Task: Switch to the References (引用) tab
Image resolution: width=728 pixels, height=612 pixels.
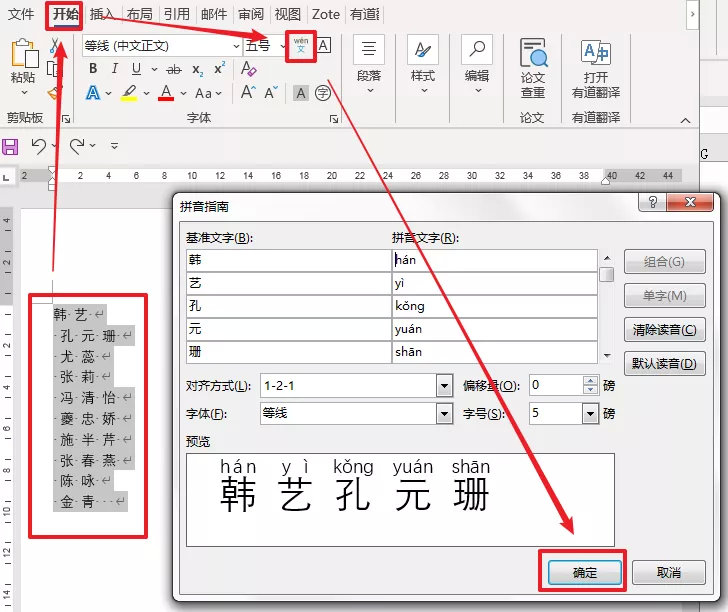Action: (176, 14)
